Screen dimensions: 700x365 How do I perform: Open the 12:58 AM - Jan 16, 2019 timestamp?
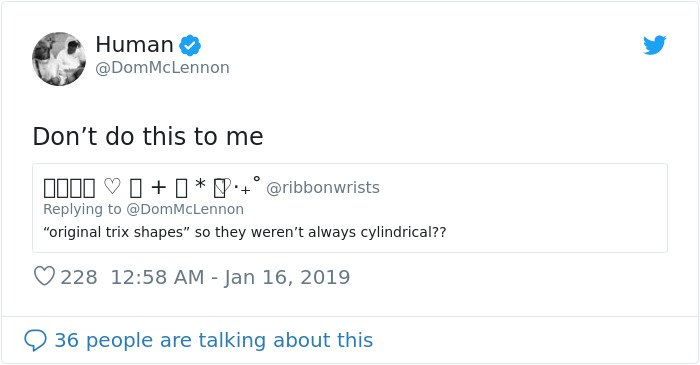(x=230, y=277)
